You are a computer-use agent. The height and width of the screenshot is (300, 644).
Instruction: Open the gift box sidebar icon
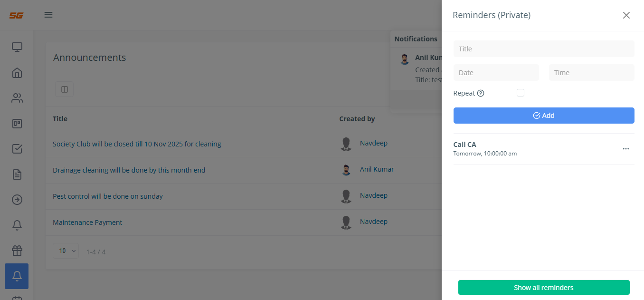click(x=17, y=250)
